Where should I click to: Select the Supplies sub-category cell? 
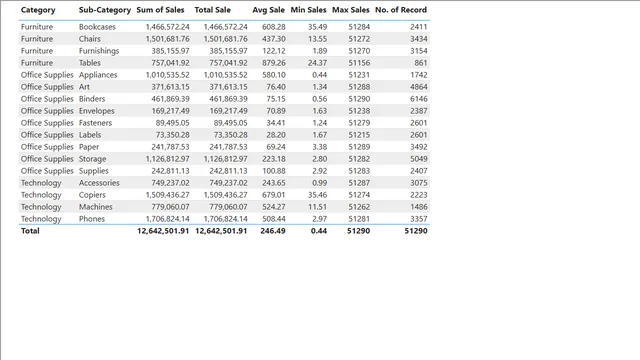coord(93,171)
